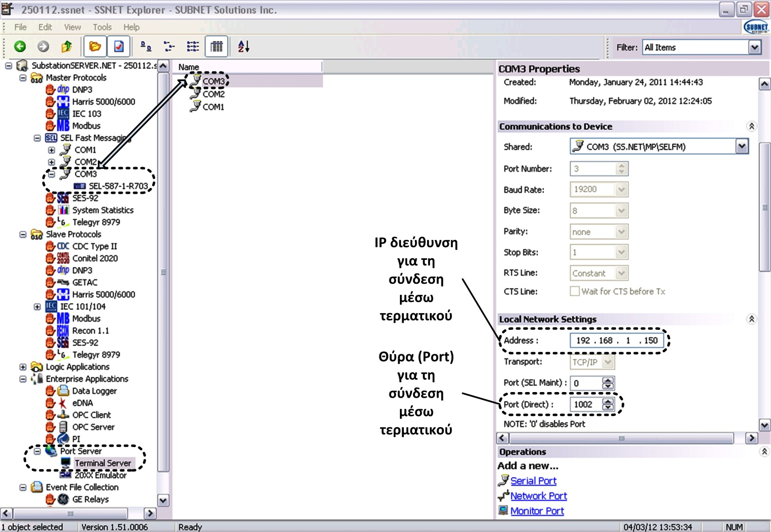Select SEL-587-1-R703 device node
The height and width of the screenshot is (532, 771).
(x=118, y=186)
